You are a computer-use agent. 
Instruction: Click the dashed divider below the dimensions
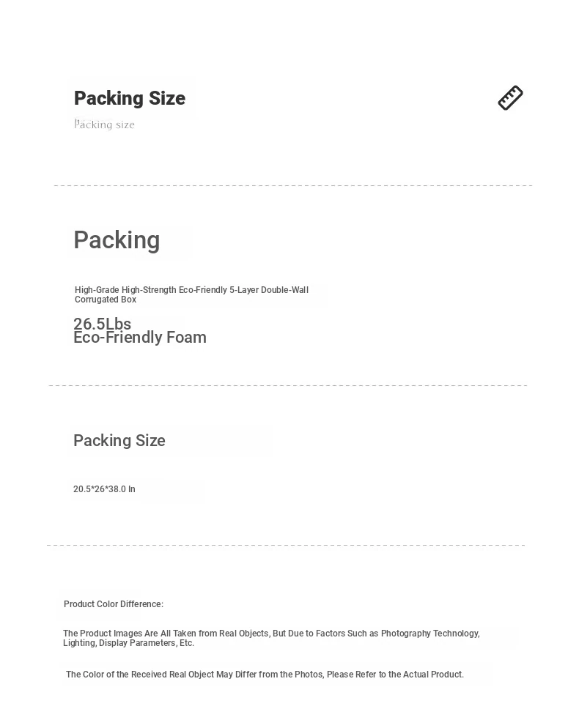(x=286, y=545)
